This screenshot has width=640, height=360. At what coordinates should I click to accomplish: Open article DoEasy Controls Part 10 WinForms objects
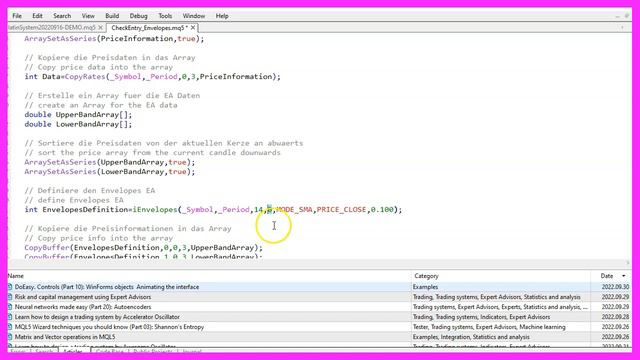pyautogui.click(x=107, y=287)
